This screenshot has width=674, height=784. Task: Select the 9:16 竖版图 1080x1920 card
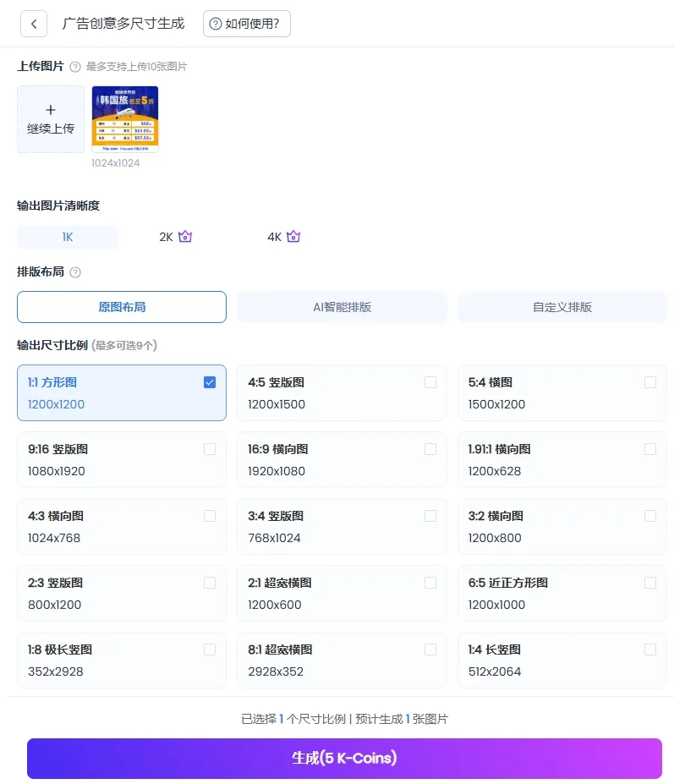click(122, 459)
